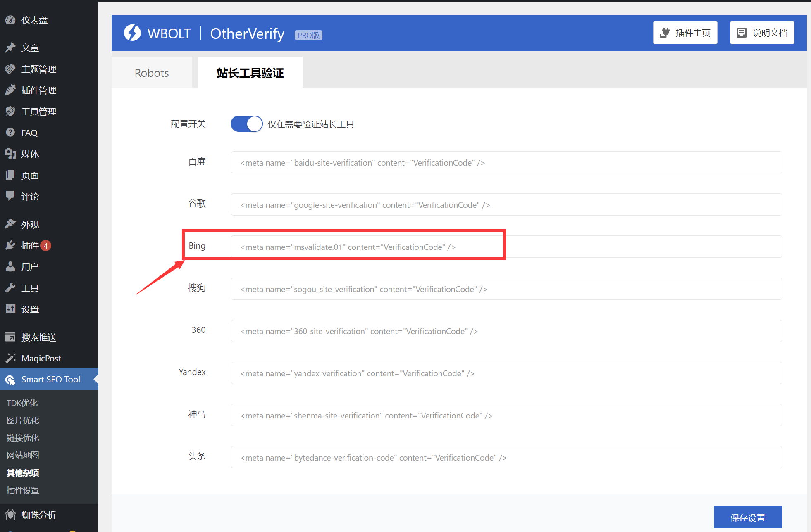The image size is (811, 532).
Task: Open the FAQ section
Action: click(x=29, y=133)
